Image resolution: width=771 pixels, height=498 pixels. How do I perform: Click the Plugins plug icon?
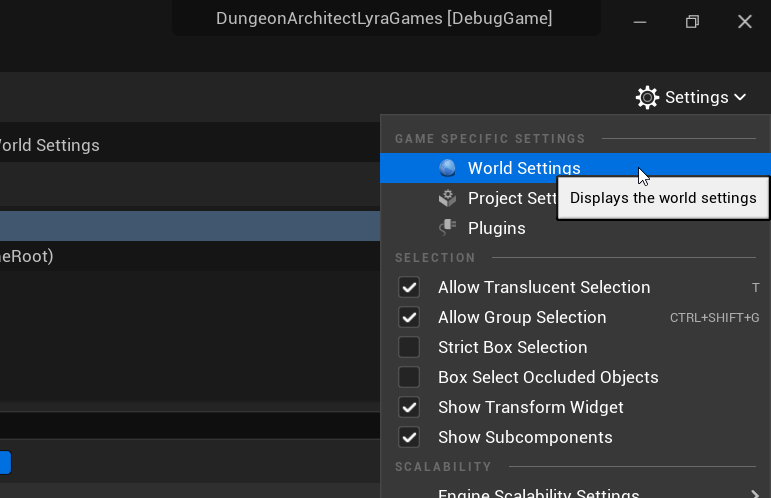447,228
